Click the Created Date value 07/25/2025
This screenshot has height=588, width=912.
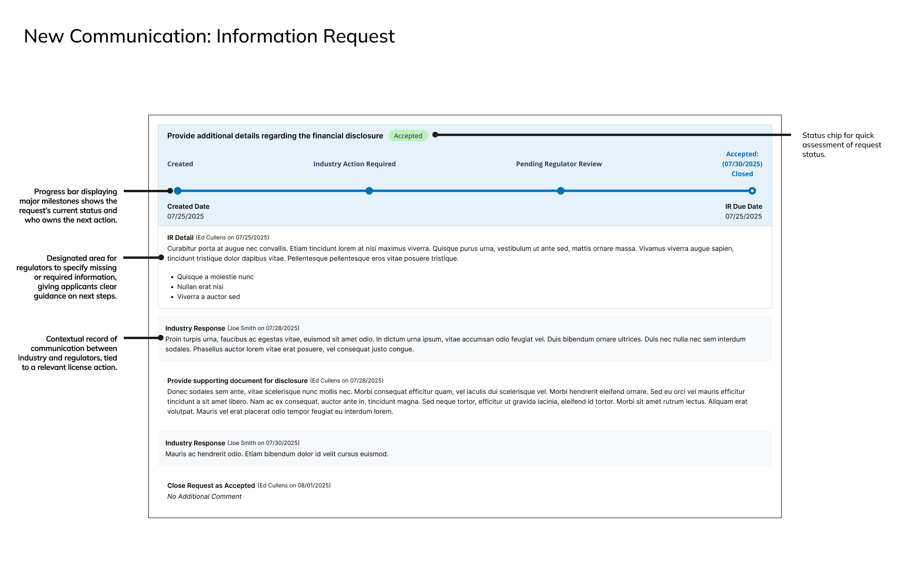pos(186,217)
